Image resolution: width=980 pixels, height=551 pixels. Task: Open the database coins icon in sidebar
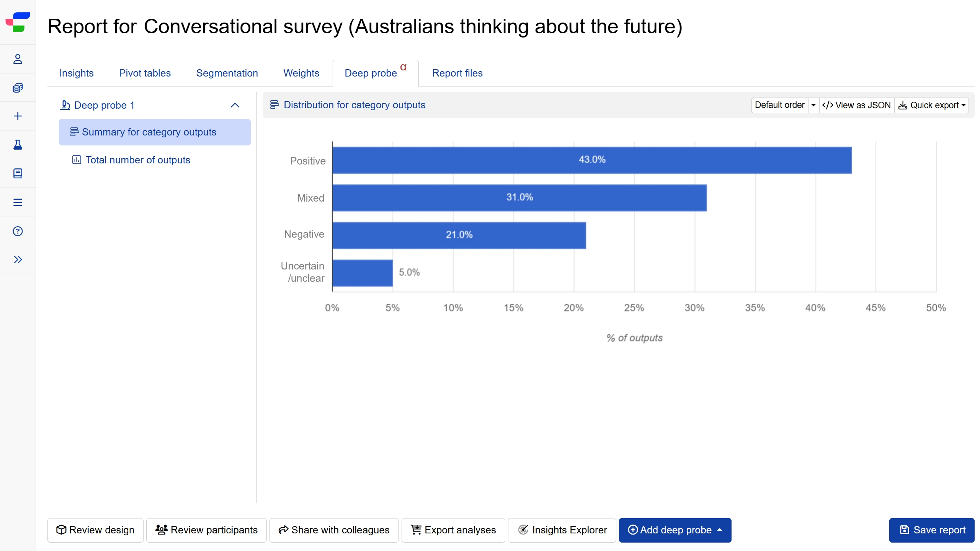click(x=18, y=87)
